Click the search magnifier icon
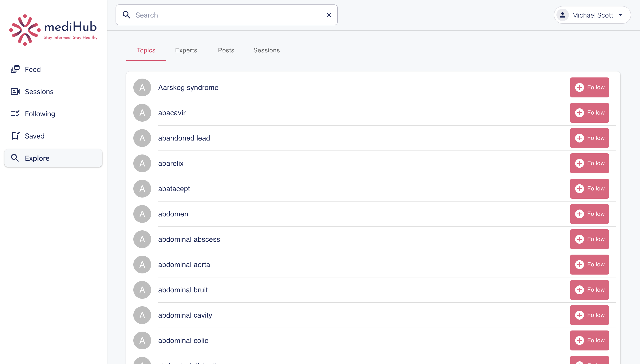This screenshot has height=364, width=640. click(126, 15)
